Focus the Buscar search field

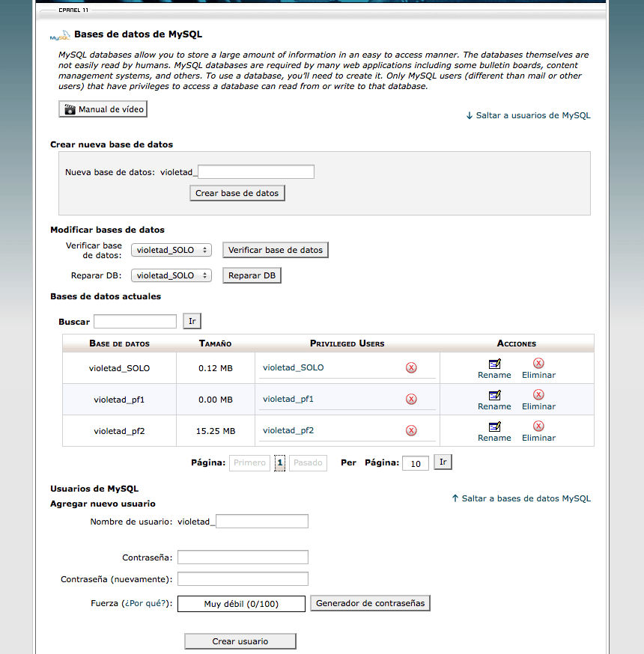[x=136, y=321]
